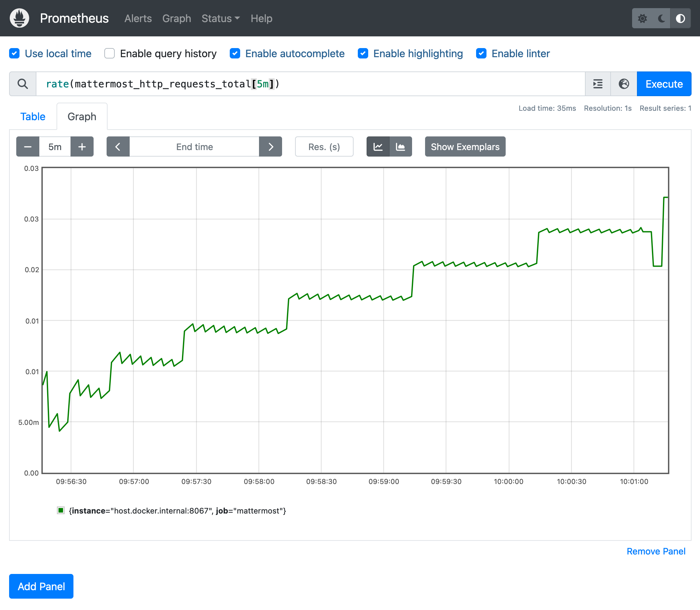Click the format expression icon
Screen dimensions: 700x610
pyautogui.click(x=598, y=84)
